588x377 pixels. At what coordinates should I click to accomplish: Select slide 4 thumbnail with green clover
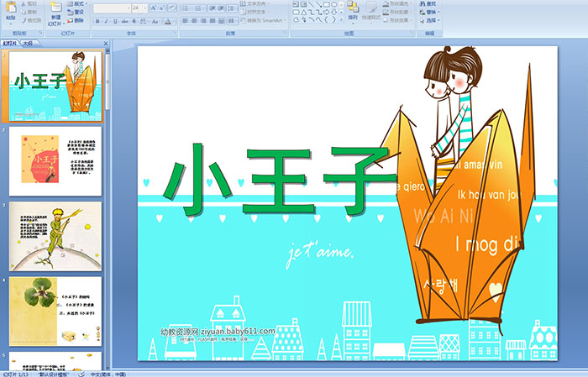pos(55,311)
